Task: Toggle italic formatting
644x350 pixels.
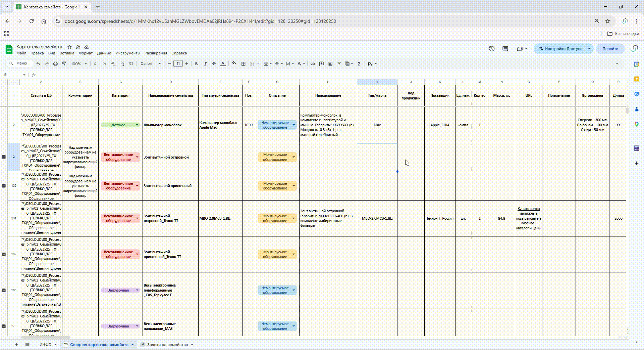Action: pyautogui.click(x=205, y=64)
